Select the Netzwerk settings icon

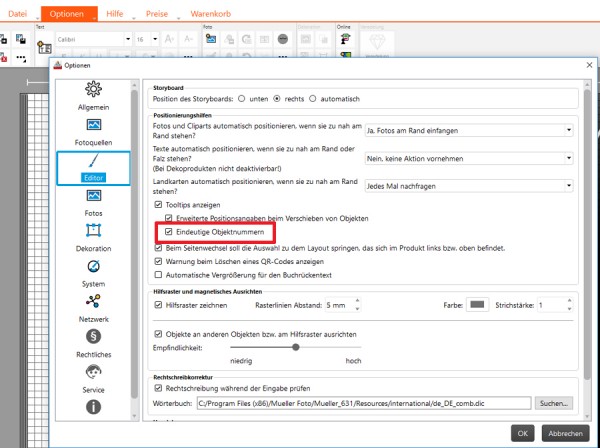pyautogui.click(x=93, y=306)
